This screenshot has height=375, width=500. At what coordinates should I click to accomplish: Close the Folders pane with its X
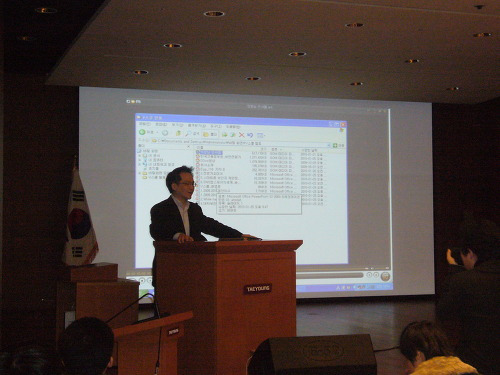(x=189, y=146)
